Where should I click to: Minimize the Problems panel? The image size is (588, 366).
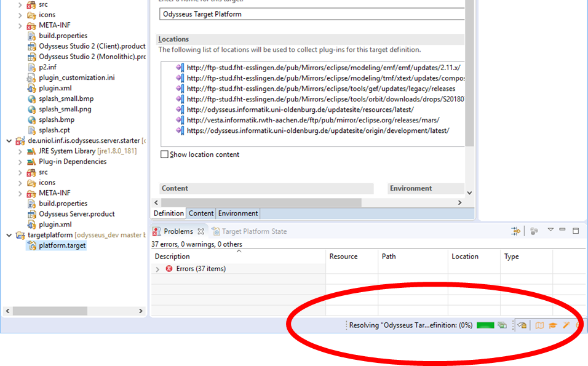[x=563, y=231]
